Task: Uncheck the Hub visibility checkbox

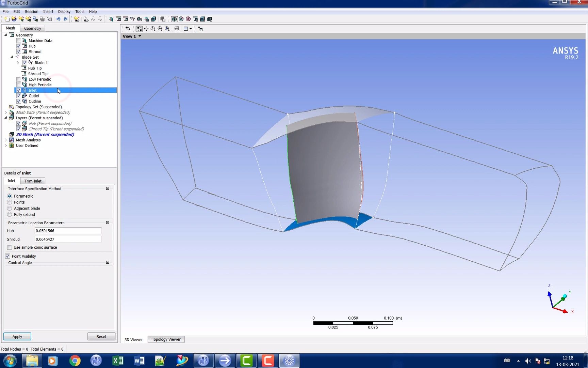Action: (19, 46)
